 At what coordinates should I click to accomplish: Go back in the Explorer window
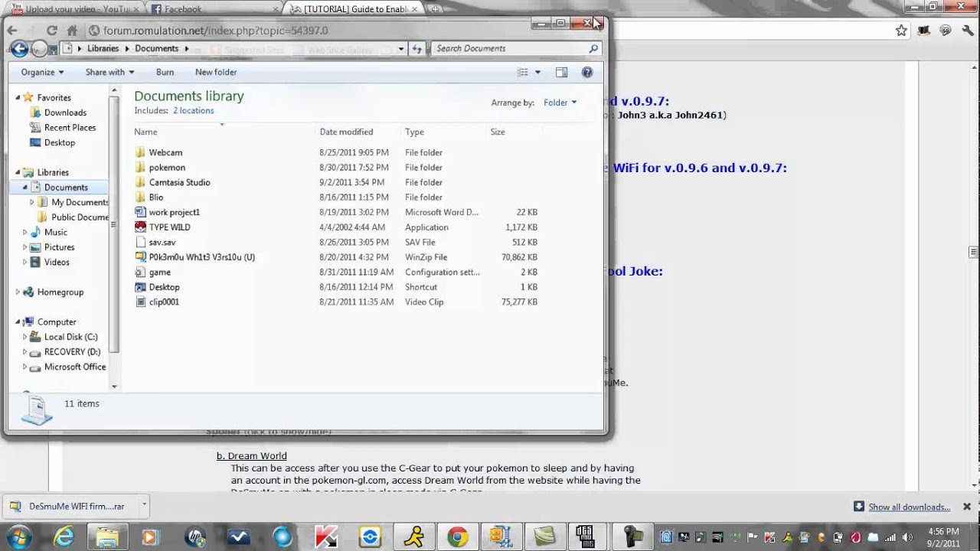point(20,49)
